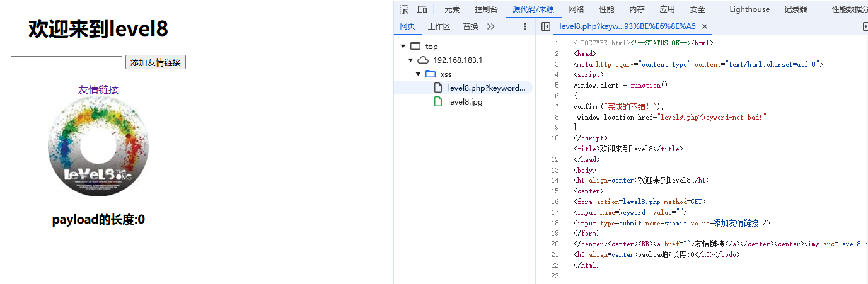This screenshot has height=284, width=868.
Task: Click the 添加友情链接 submit button
Action: [156, 62]
